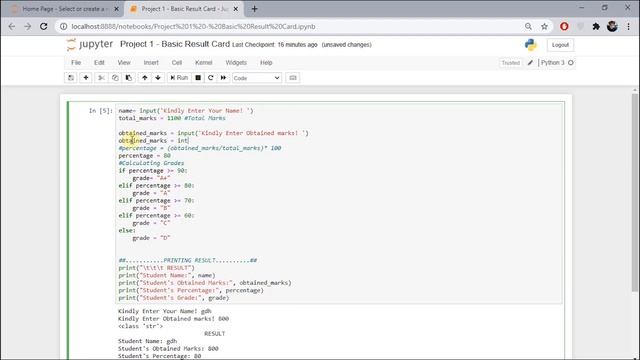
Task: Cut selected cells with the scissors icon
Action: [x=101, y=78]
